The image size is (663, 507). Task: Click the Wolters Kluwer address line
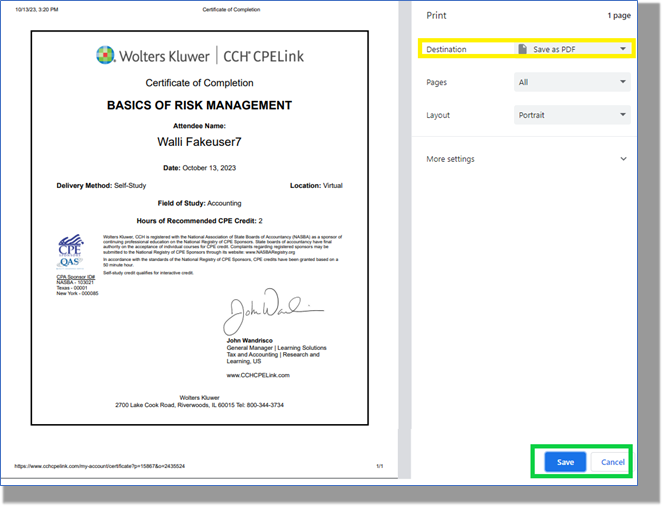200,405
